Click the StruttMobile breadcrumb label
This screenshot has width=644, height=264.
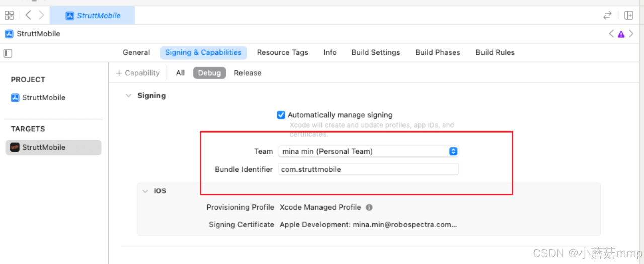pyautogui.click(x=38, y=34)
